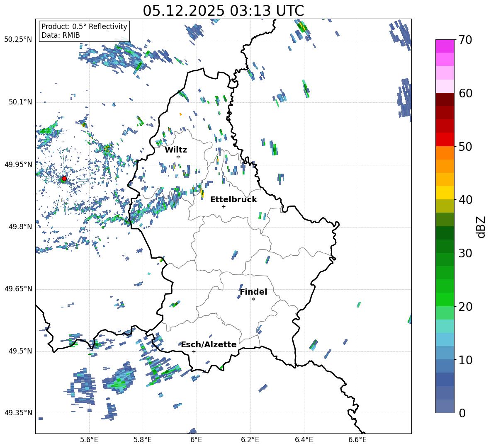Click the Product: 0.5° Reflectivity text
The height and width of the screenshot is (448, 491).
tap(84, 27)
